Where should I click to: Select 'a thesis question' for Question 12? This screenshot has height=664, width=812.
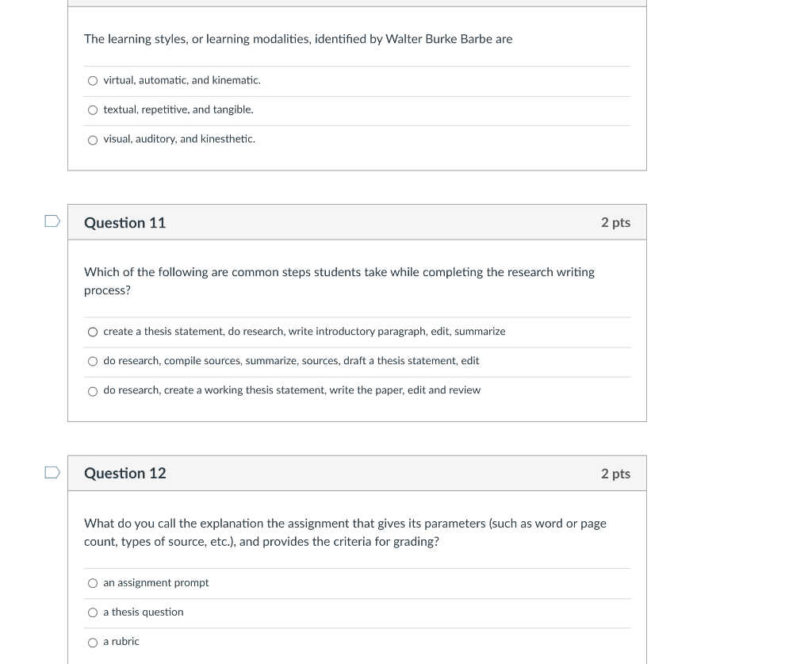93,612
